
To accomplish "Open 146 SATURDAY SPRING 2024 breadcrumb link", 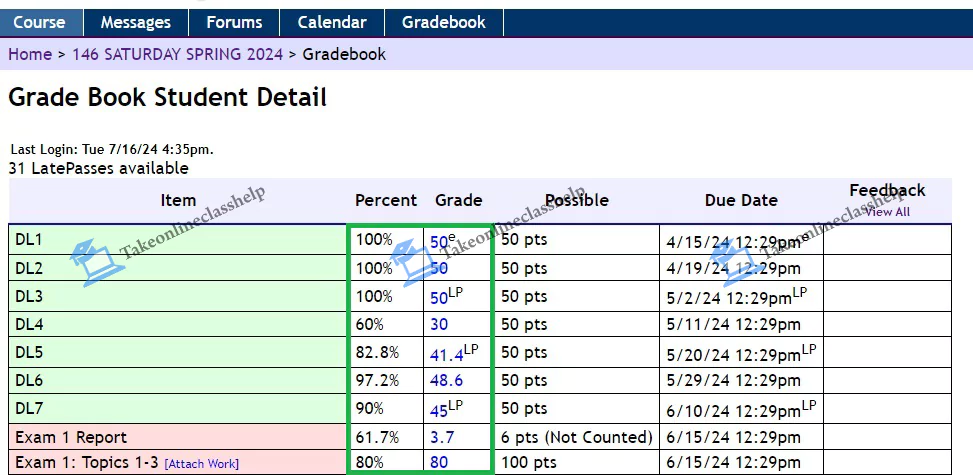I will coord(177,55).
